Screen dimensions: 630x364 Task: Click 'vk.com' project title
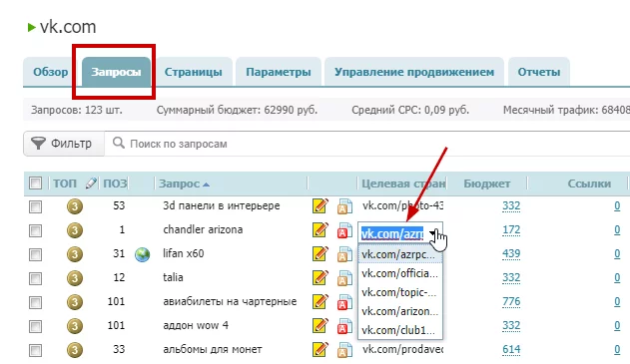tap(68, 27)
